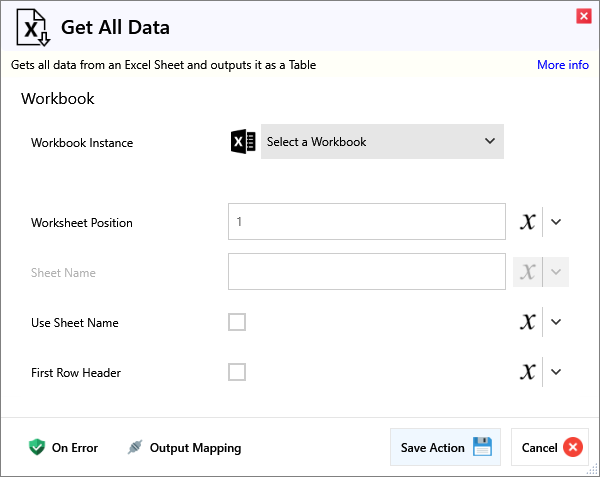Click the Cancel button label

click(540, 448)
